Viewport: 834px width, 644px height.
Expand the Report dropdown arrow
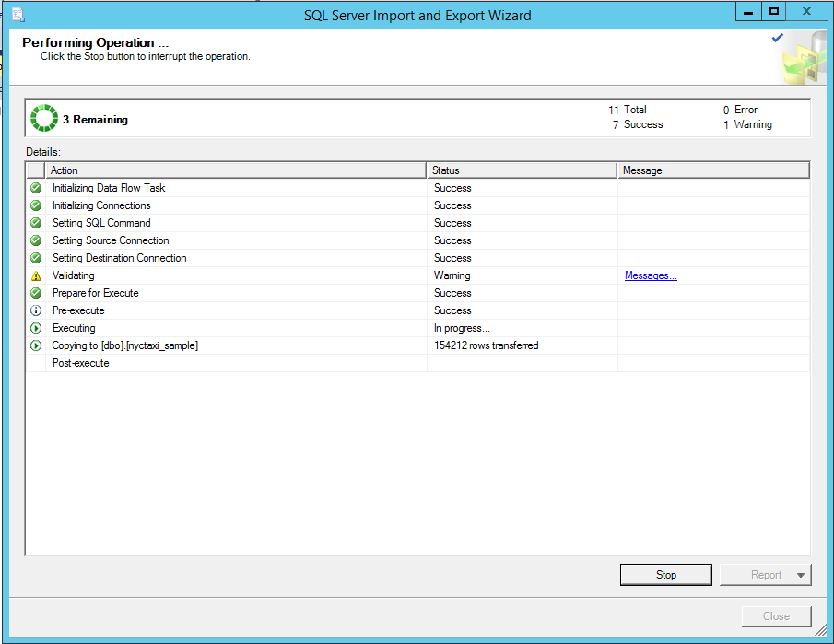coord(801,576)
